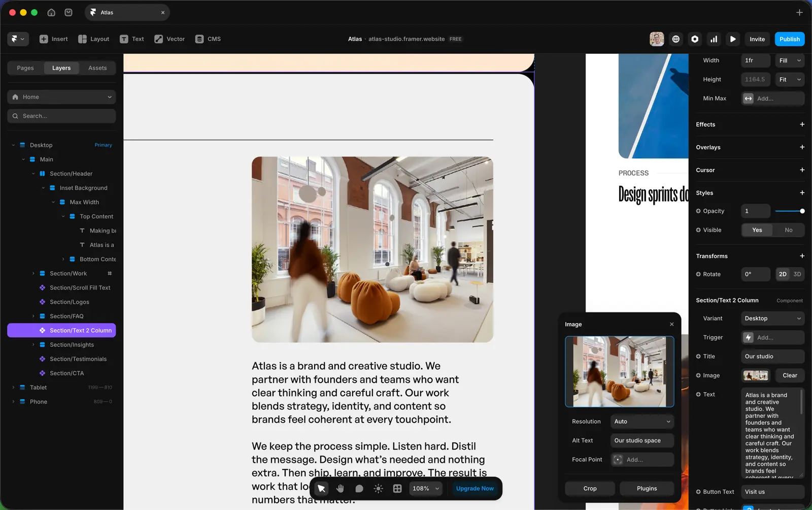This screenshot has width=812, height=510.
Task: Switch rotation mode to 3D
Action: 797,274
